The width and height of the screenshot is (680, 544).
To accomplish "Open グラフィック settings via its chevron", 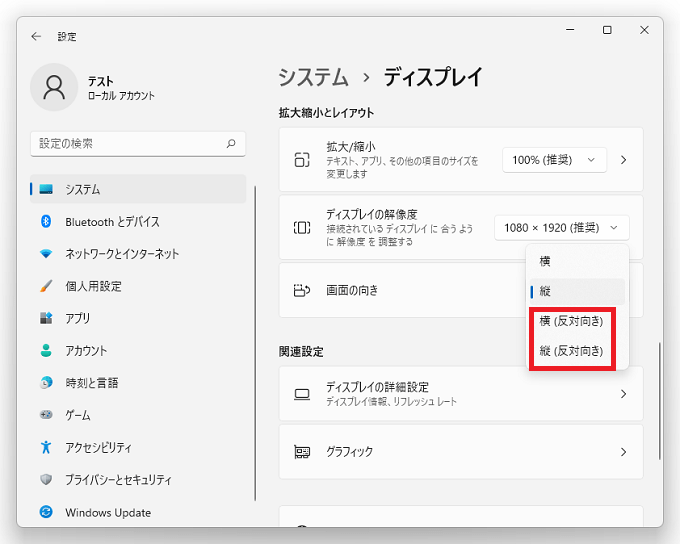I will point(624,452).
